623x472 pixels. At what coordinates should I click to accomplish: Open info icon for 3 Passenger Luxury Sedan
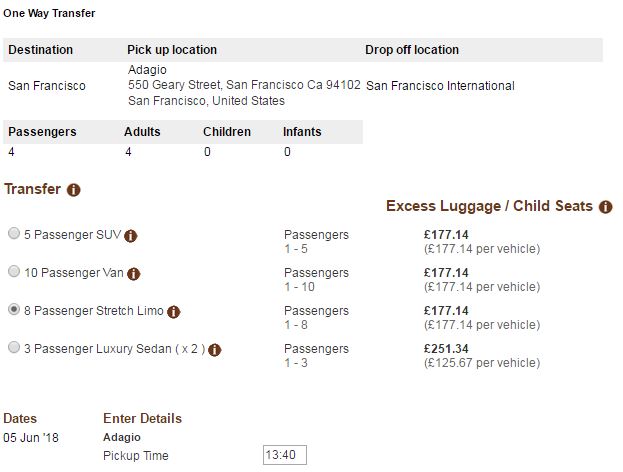pos(214,349)
